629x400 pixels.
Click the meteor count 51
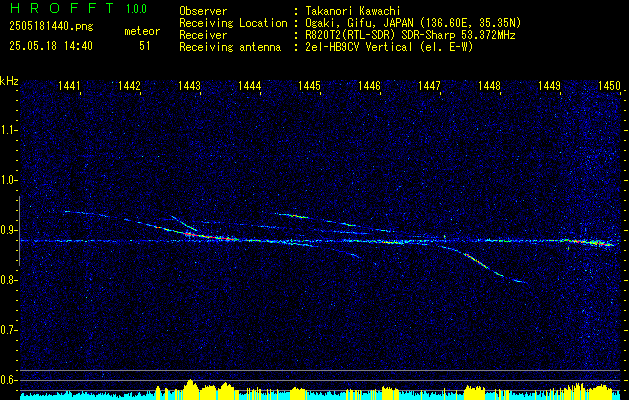tap(145, 46)
